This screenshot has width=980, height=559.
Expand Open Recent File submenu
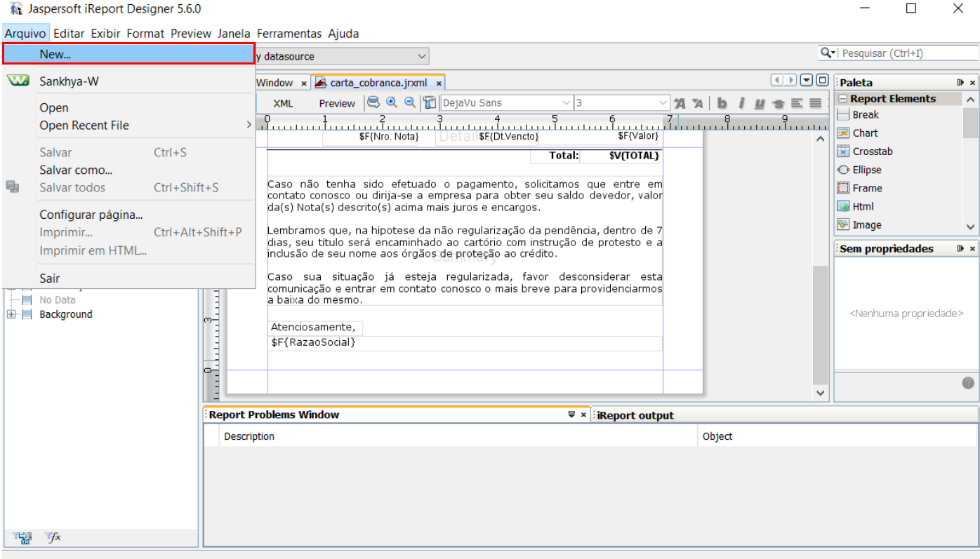click(249, 125)
